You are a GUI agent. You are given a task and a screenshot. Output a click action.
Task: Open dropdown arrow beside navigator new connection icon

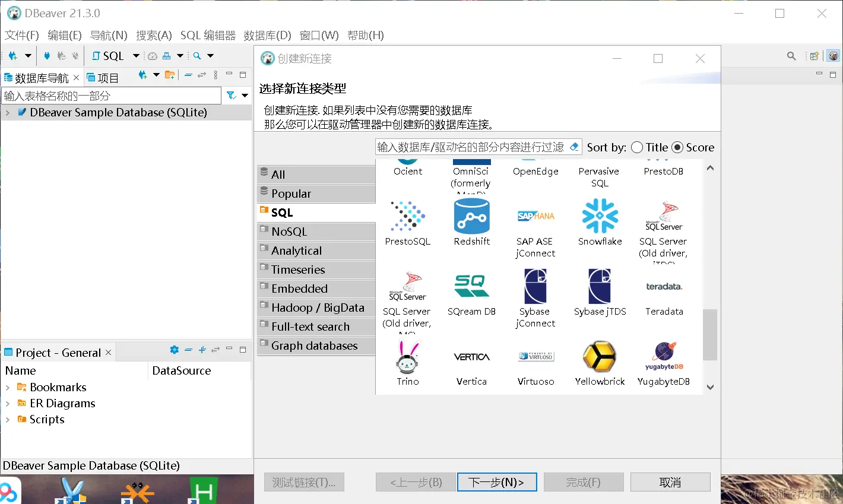(156, 75)
